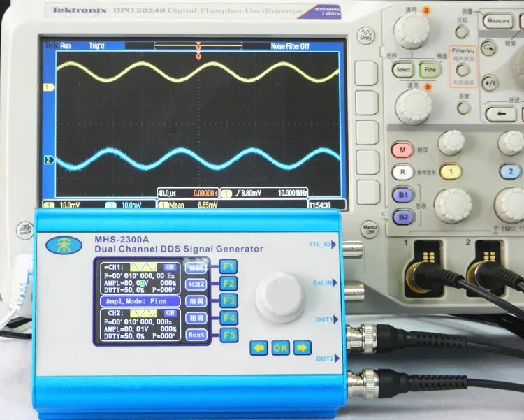
Task: Click the 40.0µs timebase readout
Action: (x=166, y=194)
